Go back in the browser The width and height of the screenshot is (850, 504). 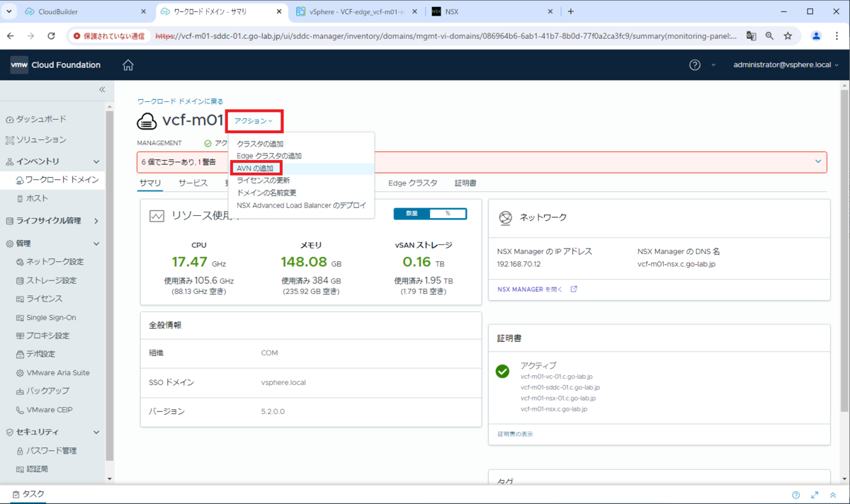(x=11, y=35)
